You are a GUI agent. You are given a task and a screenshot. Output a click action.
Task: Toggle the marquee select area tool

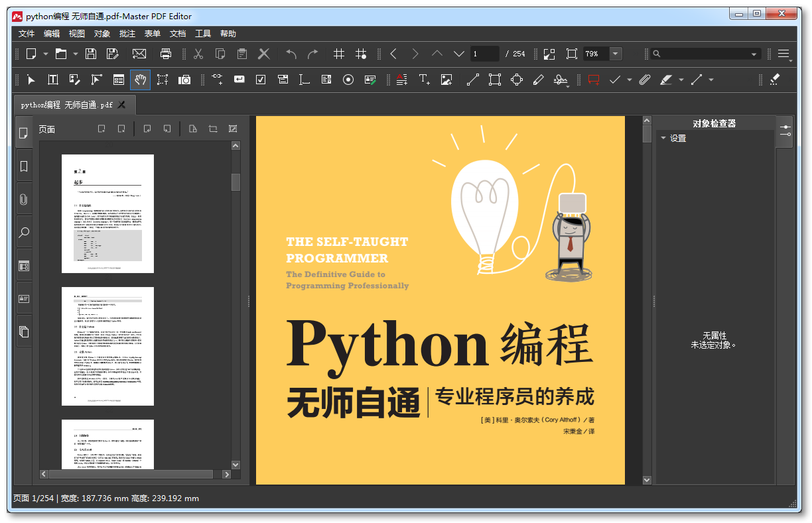click(x=163, y=80)
